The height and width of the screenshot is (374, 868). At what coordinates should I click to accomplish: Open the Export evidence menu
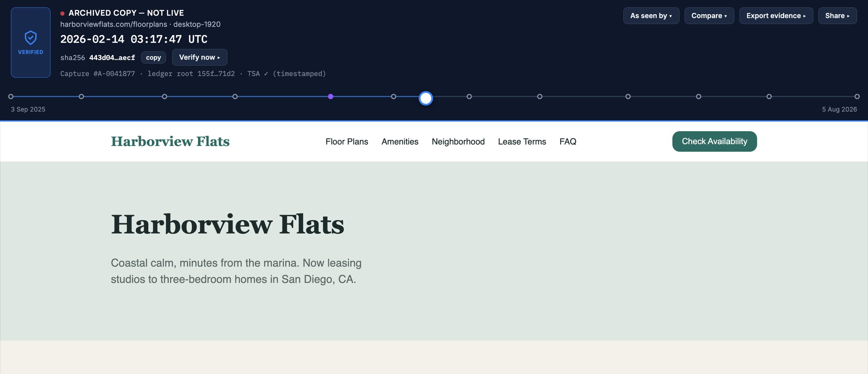(x=776, y=16)
